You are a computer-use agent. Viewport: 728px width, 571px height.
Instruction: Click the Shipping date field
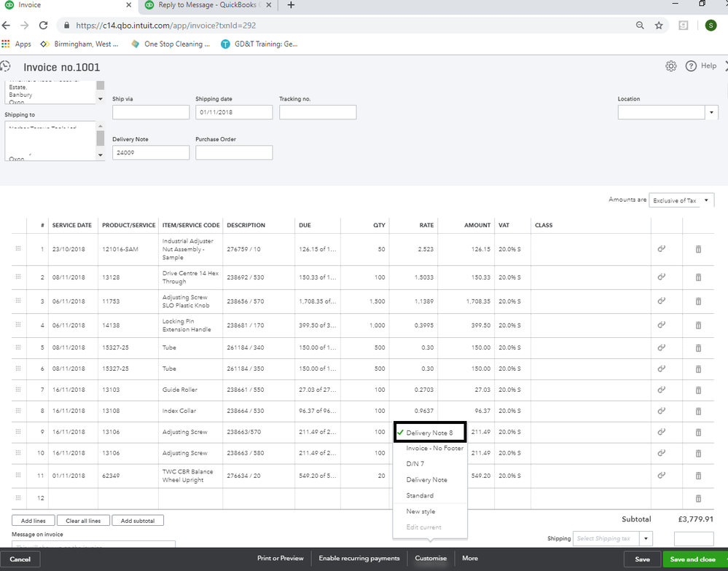pos(234,112)
